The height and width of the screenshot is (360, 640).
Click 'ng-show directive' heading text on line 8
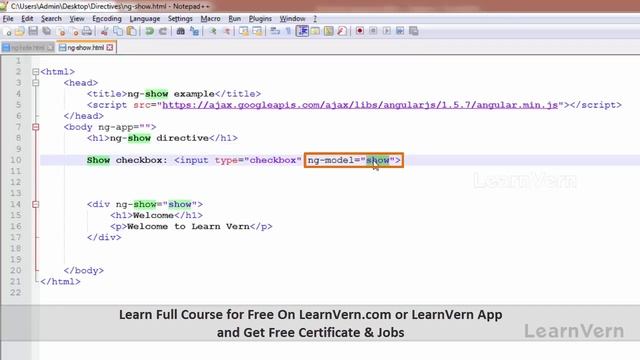click(x=159, y=138)
